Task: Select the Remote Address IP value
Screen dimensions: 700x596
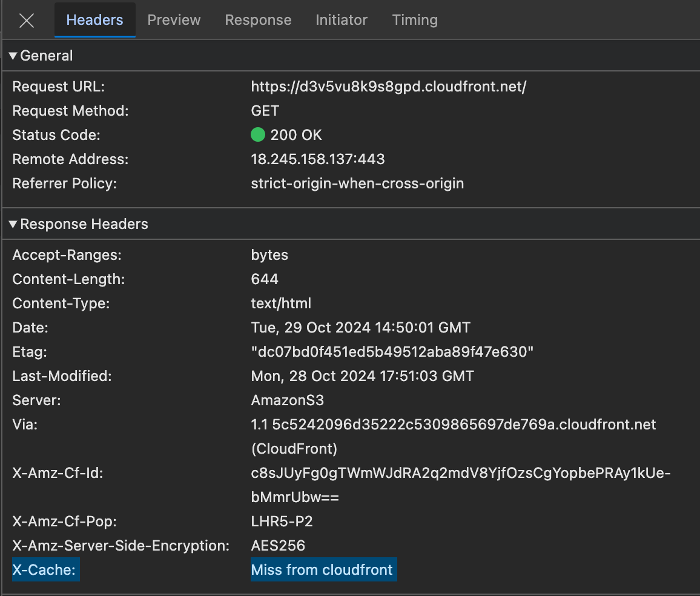Action: 318,159
